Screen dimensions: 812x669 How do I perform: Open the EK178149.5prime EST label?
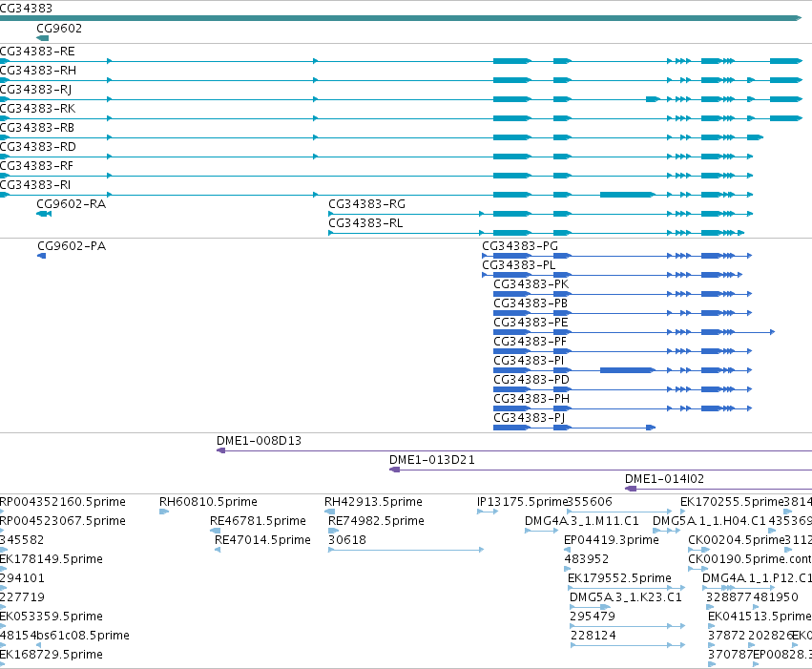click(x=52, y=560)
